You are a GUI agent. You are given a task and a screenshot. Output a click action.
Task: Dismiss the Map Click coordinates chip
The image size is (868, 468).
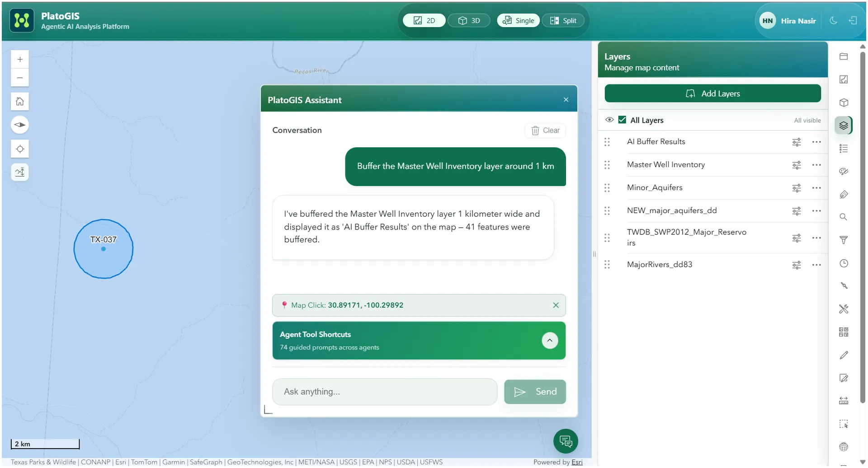[x=556, y=305]
